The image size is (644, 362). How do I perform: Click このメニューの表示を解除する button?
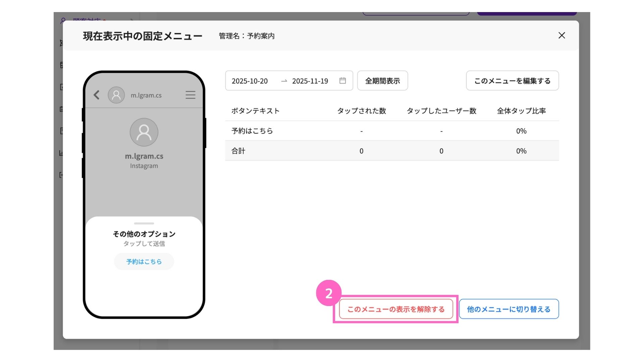396,309
